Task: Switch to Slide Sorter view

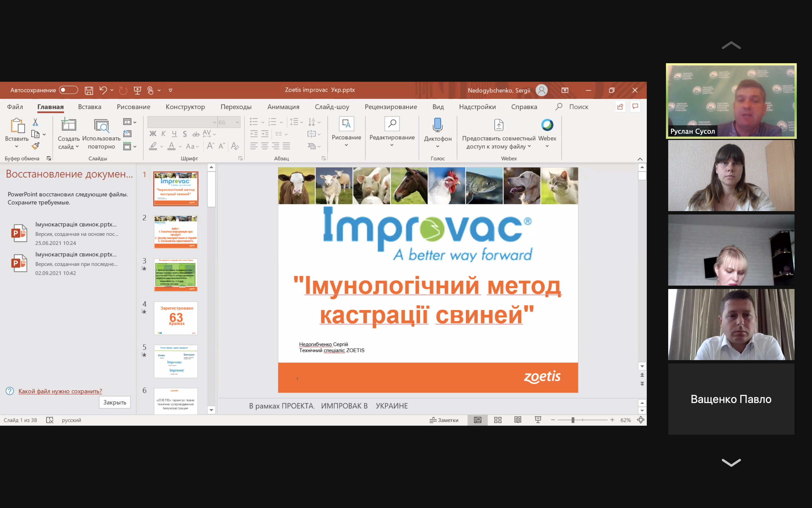Action: pos(498,420)
